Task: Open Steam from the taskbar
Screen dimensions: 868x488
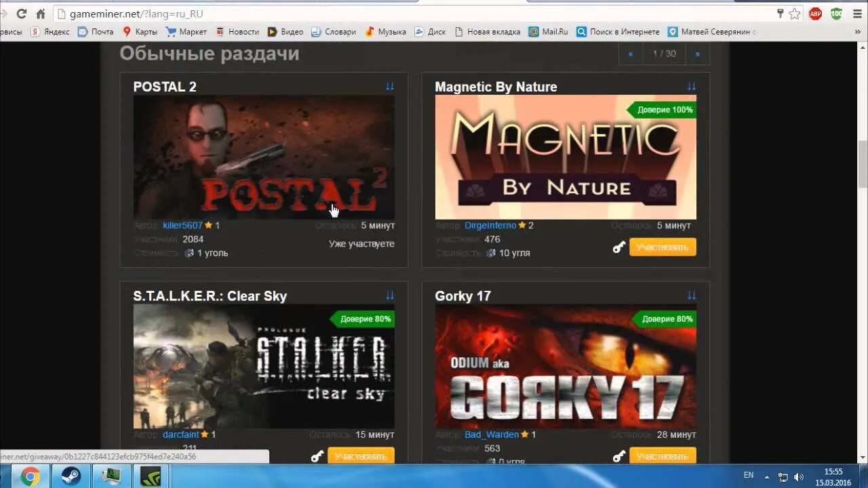Action: (71, 476)
